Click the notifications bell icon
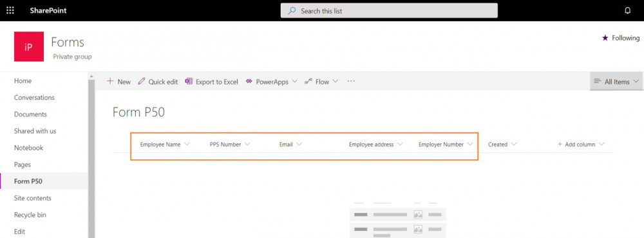Viewport: 644px width, 238px height. pyautogui.click(x=627, y=11)
